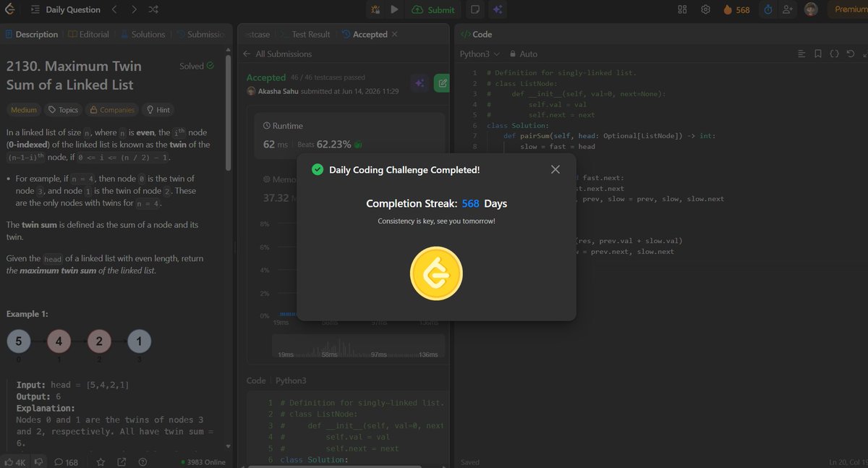Open the Python3 language dropdown
868x468 pixels.
[480, 54]
